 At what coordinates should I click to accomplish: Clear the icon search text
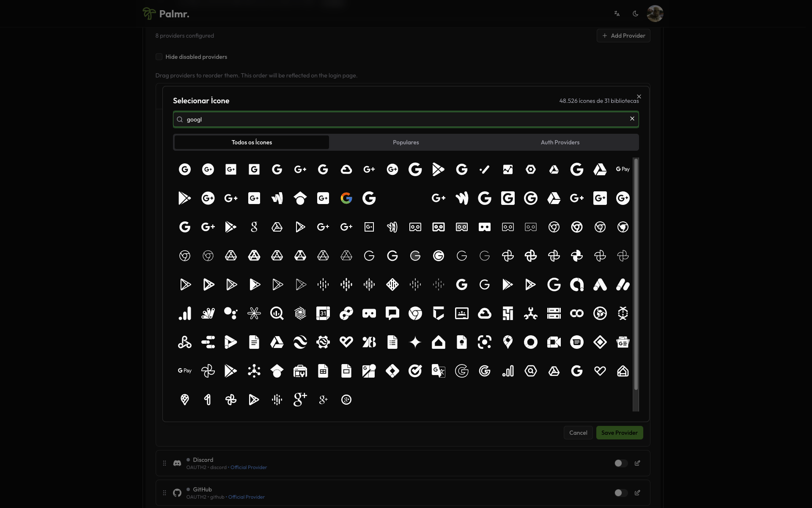tap(632, 119)
